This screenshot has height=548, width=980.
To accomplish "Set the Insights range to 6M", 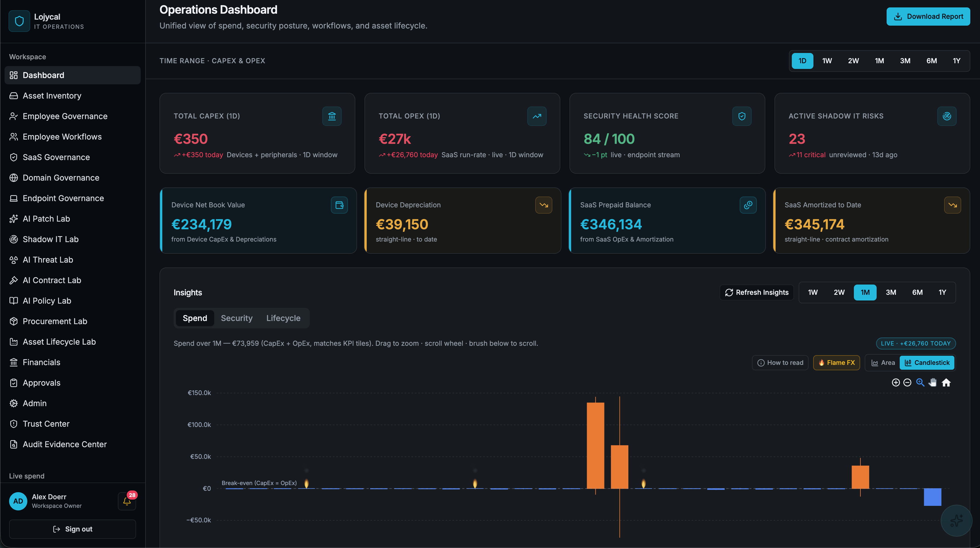I will (x=917, y=293).
